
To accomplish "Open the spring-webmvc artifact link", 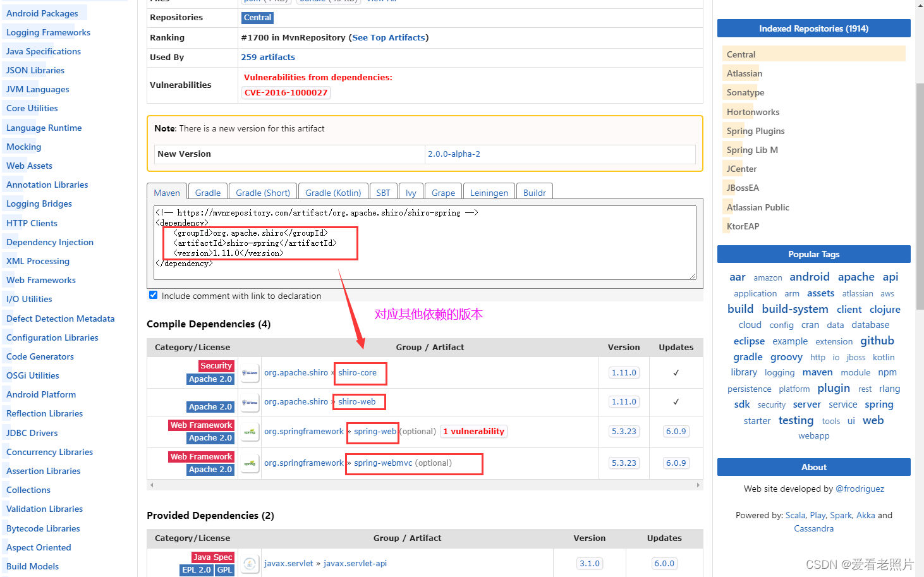I will [x=383, y=463].
